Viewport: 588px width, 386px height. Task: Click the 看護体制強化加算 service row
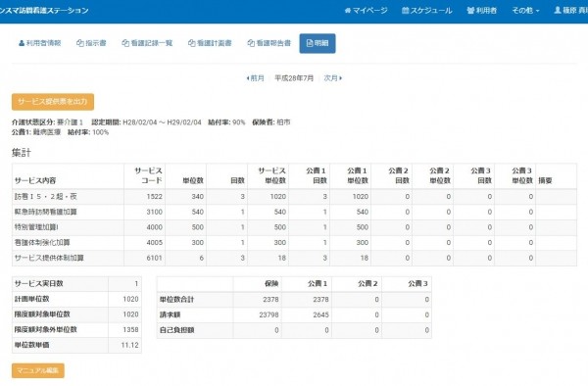(294, 243)
